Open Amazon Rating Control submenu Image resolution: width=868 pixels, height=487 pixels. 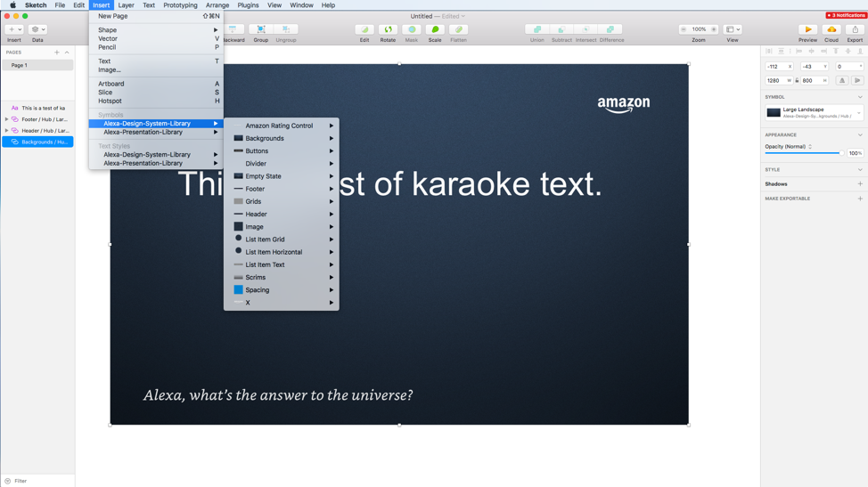coord(282,126)
